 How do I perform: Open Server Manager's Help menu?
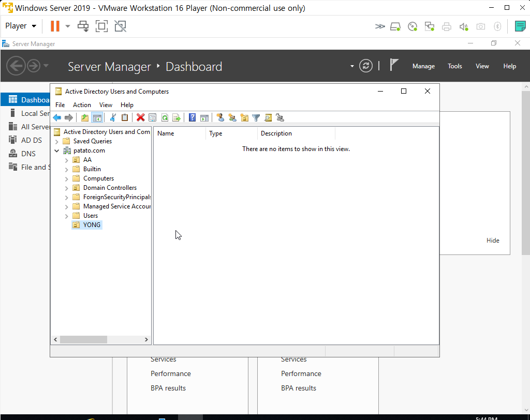[509, 66]
